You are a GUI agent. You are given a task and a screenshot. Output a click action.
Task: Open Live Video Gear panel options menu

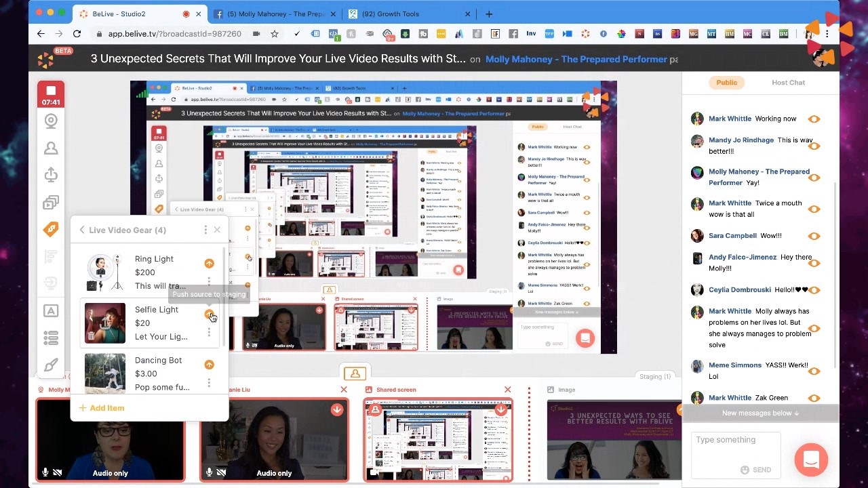point(205,230)
